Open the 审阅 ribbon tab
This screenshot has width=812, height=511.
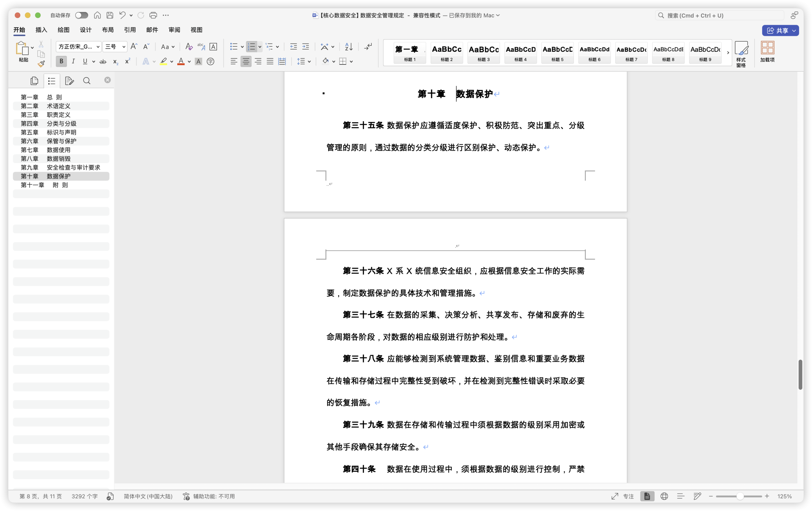pyautogui.click(x=174, y=30)
